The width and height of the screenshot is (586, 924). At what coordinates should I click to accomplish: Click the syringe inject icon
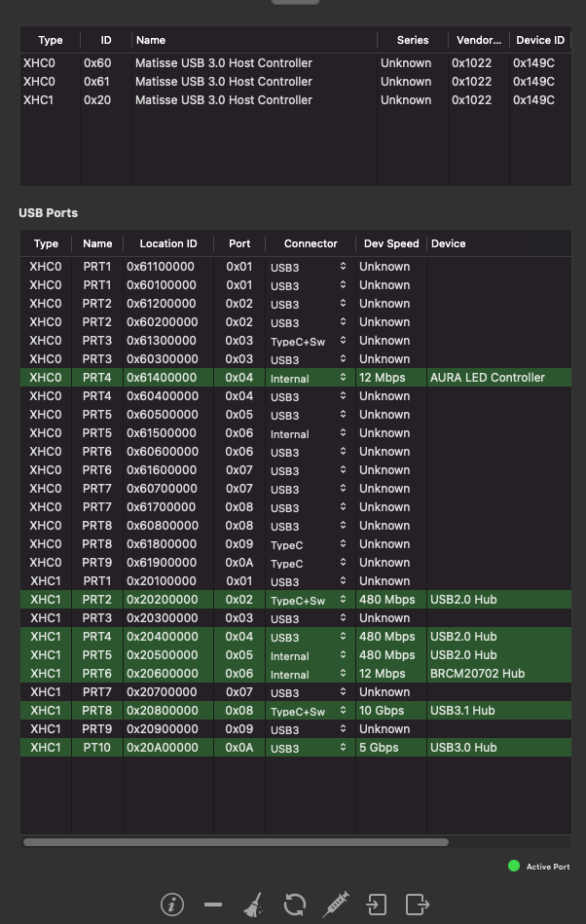[335, 905]
